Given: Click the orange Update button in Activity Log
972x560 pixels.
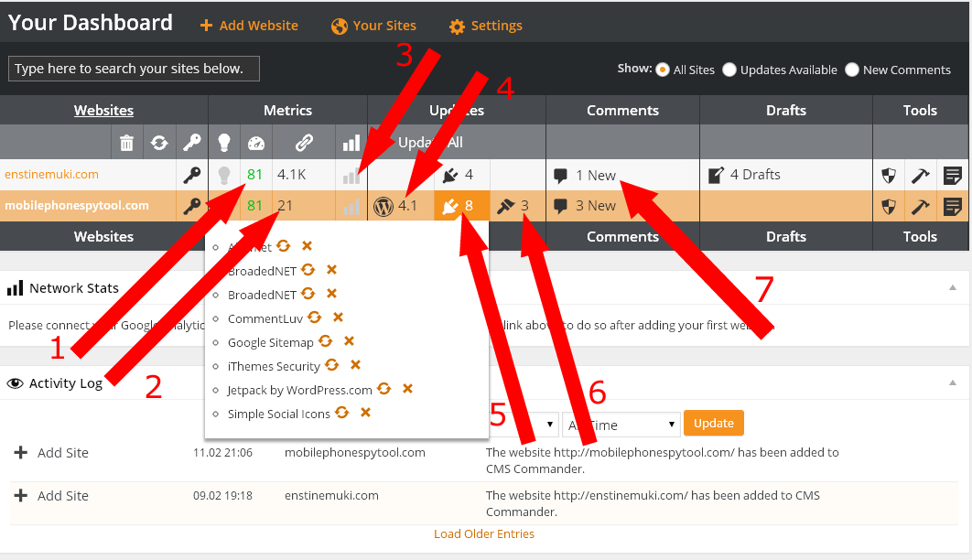Looking at the screenshot, I should (714, 423).
